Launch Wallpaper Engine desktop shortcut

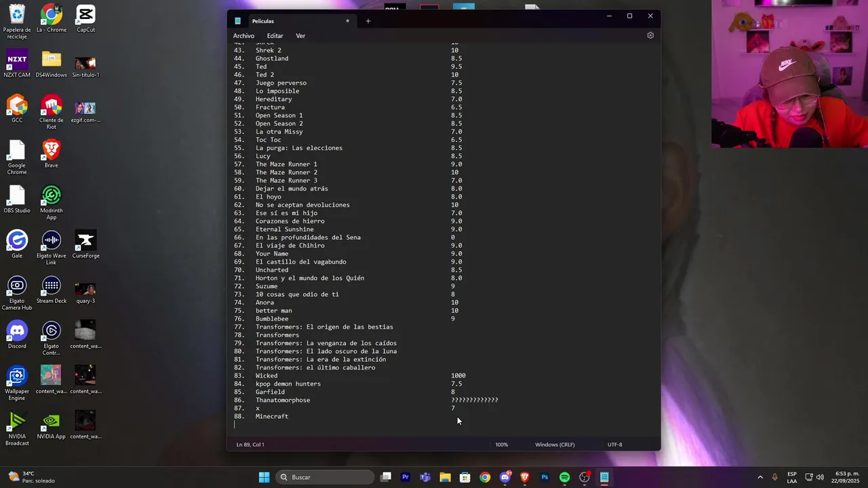tap(17, 383)
